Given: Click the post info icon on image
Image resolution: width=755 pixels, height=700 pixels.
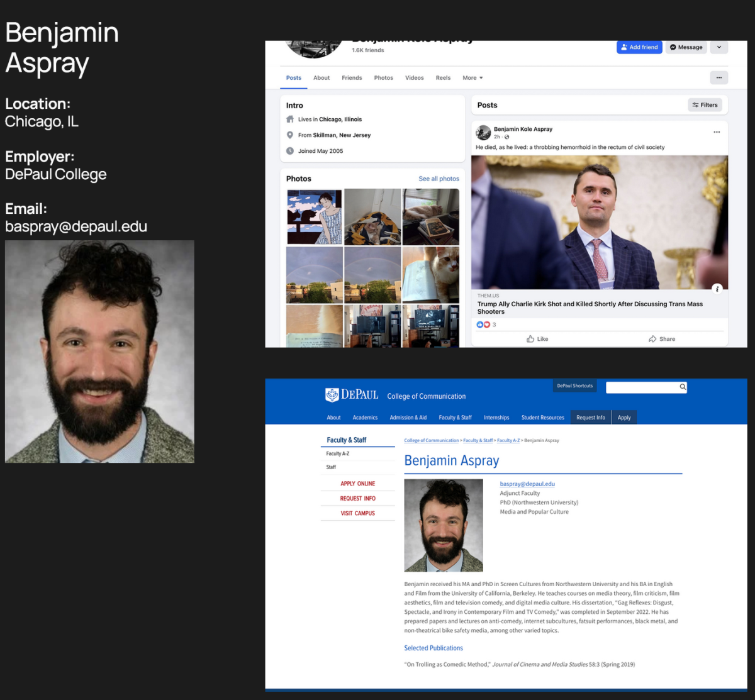Looking at the screenshot, I should pos(717,289).
